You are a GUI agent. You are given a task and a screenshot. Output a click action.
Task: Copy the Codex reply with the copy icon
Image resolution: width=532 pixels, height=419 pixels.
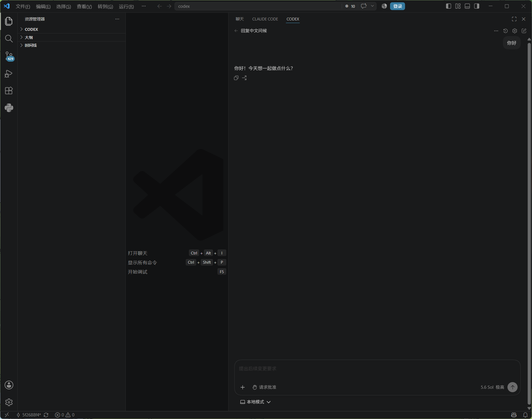[236, 78]
